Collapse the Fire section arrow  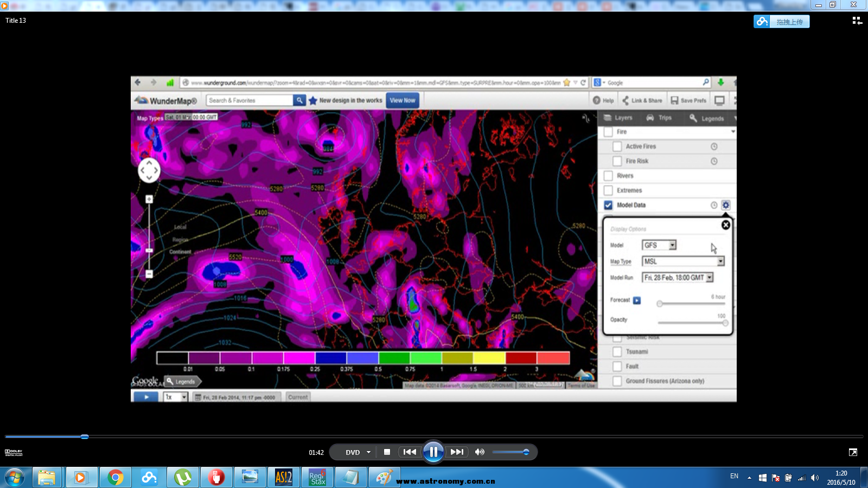tap(733, 132)
